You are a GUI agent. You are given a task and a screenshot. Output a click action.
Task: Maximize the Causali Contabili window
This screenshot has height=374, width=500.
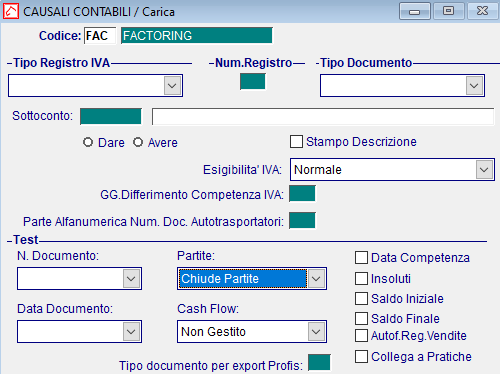tap(449, 11)
